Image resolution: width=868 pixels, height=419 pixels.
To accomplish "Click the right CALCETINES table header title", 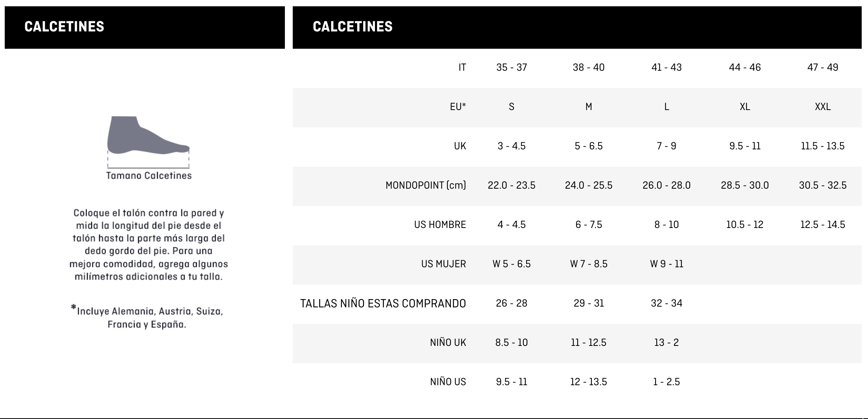I will [352, 27].
